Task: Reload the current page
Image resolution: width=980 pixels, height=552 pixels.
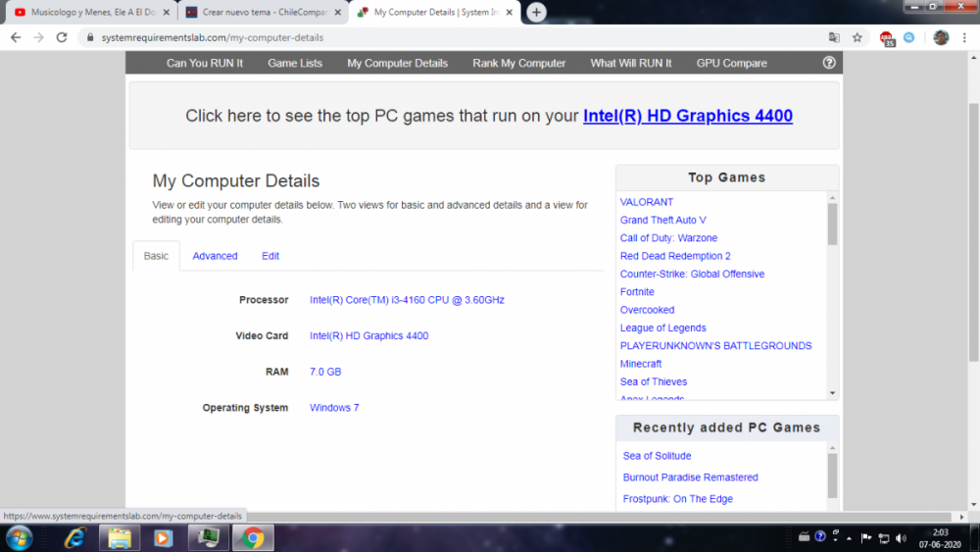Action: (61, 37)
